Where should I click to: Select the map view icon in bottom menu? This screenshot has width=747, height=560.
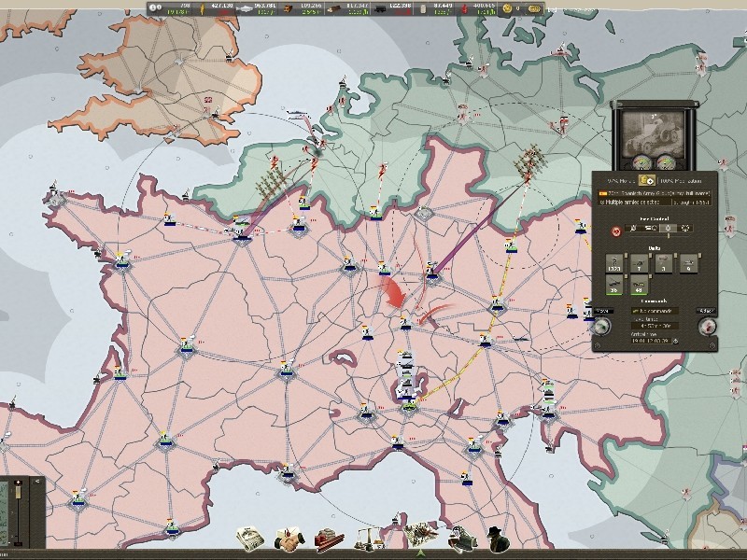pos(421,534)
